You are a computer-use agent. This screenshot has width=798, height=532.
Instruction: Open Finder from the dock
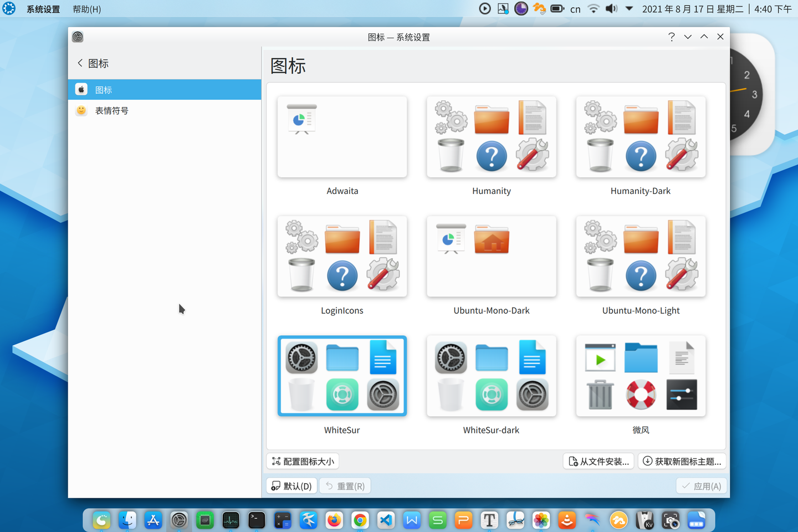[127, 520]
